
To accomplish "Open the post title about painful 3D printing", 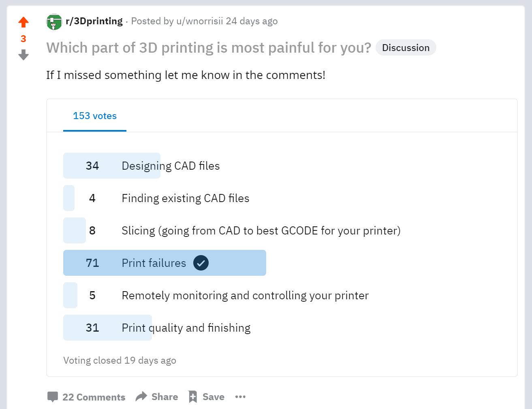I will [209, 48].
